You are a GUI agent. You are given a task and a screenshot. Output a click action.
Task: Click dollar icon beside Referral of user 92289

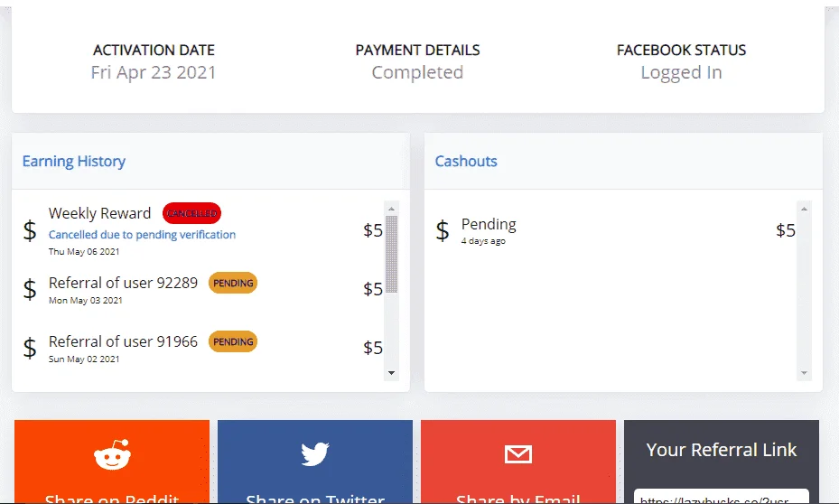point(30,289)
